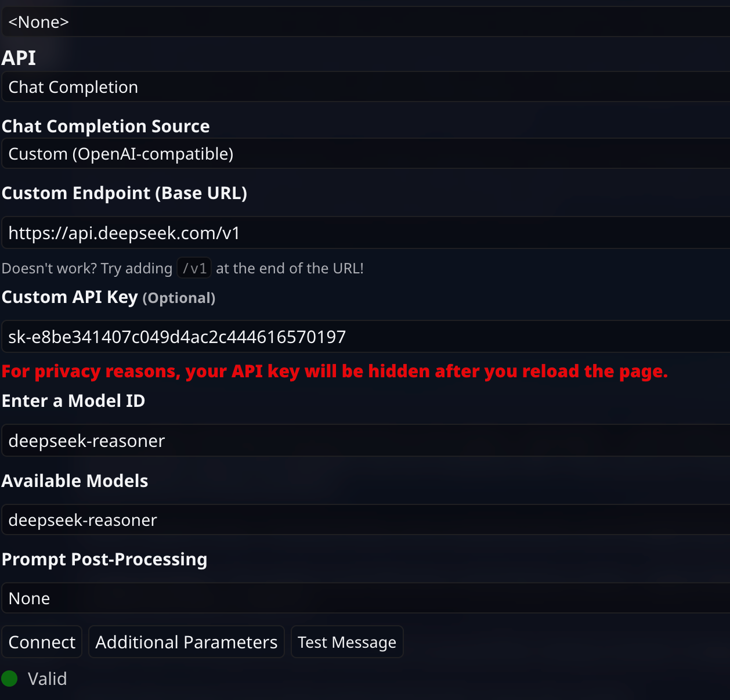Expand the Chat Completion Source dropdown
Viewport: 730px width, 700px height.
(366, 154)
